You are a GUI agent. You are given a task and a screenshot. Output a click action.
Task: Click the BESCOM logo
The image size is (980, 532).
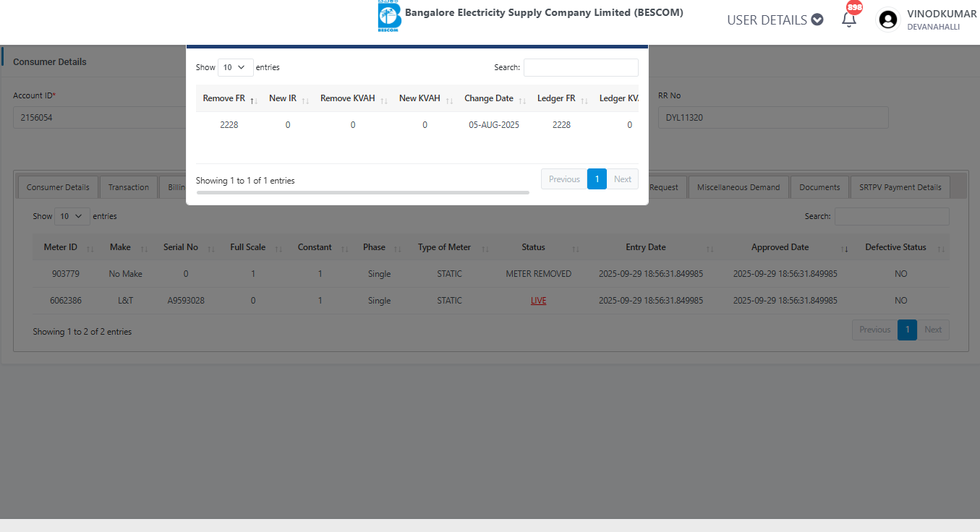[389, 17]
